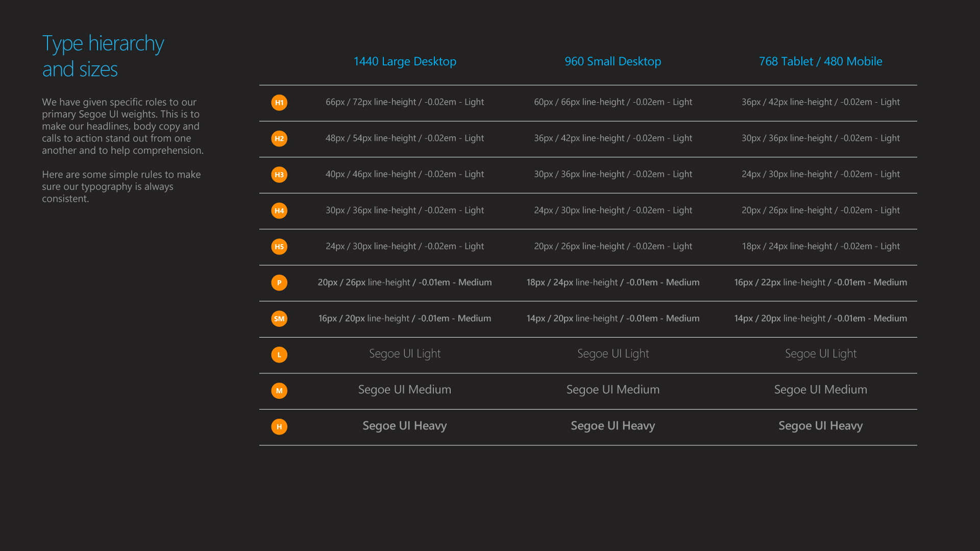Click Segoe UI Medium in the 960 column
Viewport: 980px width, 551px height.
point(612,390)
